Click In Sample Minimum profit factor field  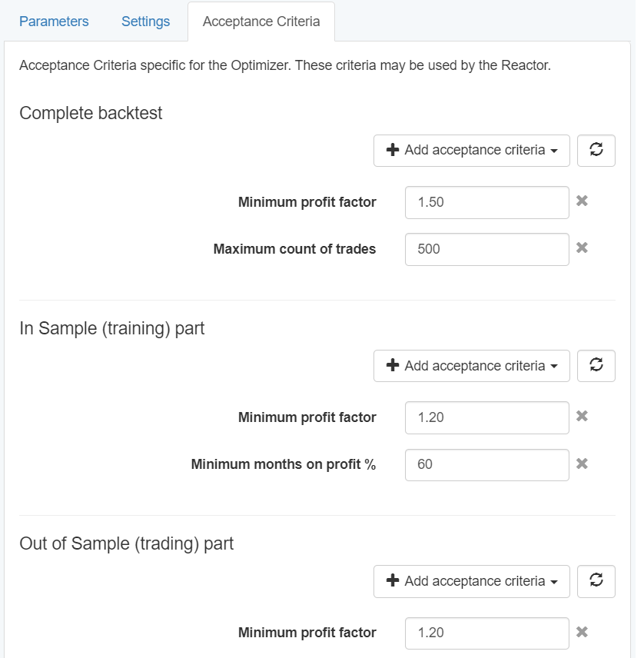[486, 417]
